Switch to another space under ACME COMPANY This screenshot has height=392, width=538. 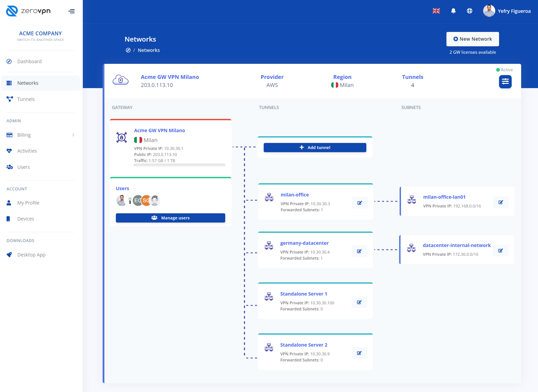[40, 40]
